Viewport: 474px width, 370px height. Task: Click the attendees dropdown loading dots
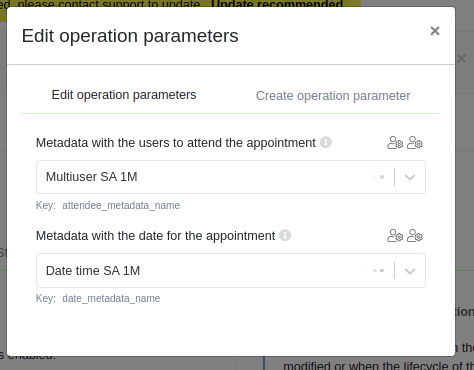tap(379, 177)
